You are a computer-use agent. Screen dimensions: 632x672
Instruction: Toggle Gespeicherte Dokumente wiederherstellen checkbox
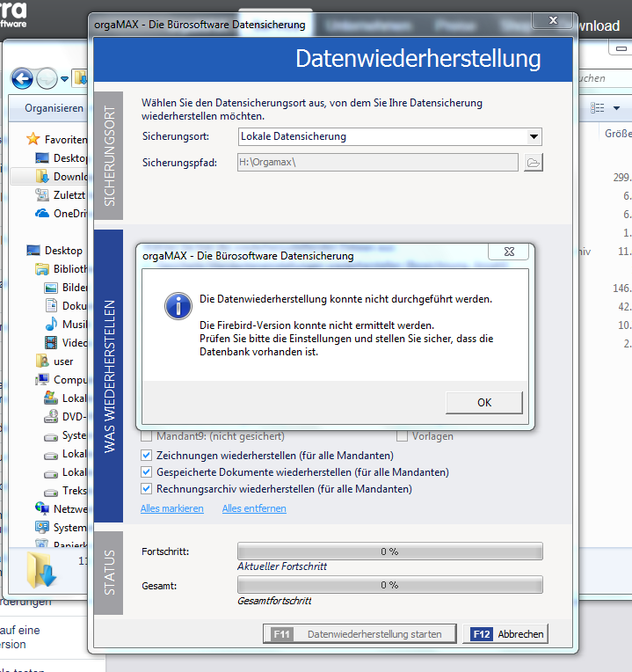click(147, 471)
